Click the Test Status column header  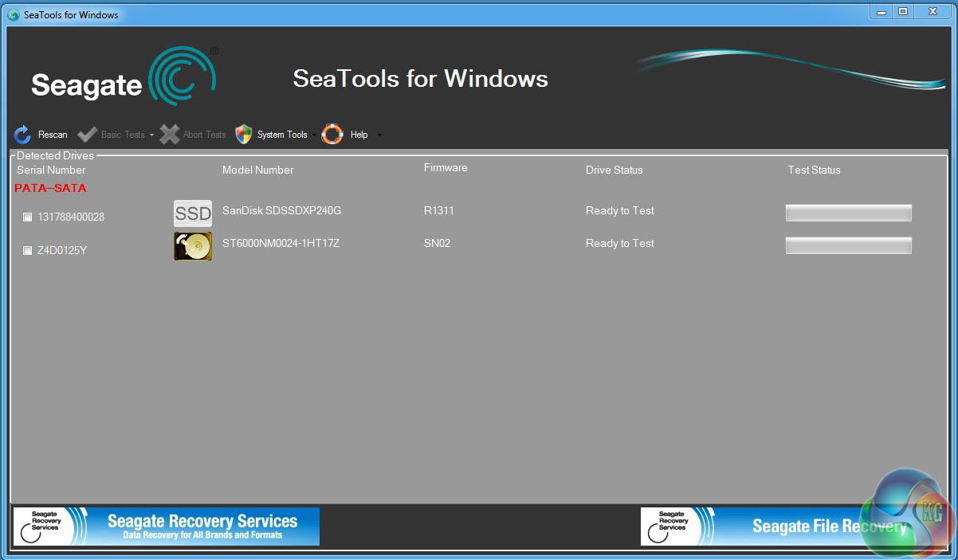coord(814,170)
